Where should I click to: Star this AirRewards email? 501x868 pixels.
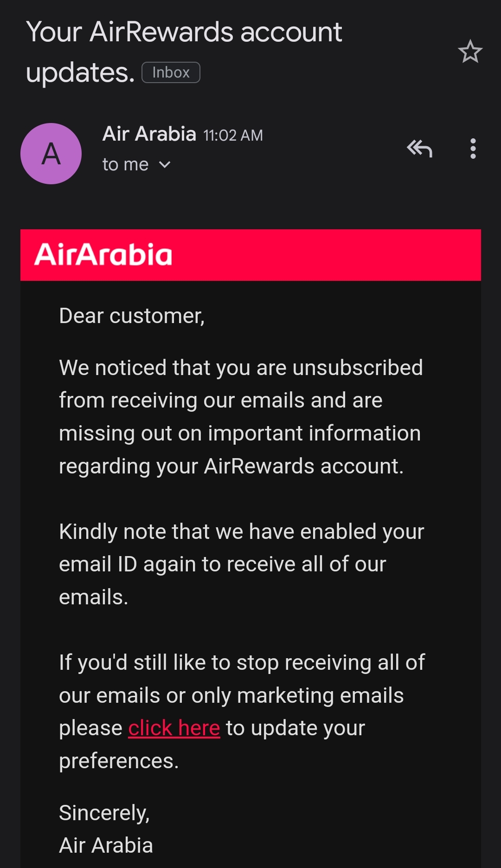[x=470, y=52]
